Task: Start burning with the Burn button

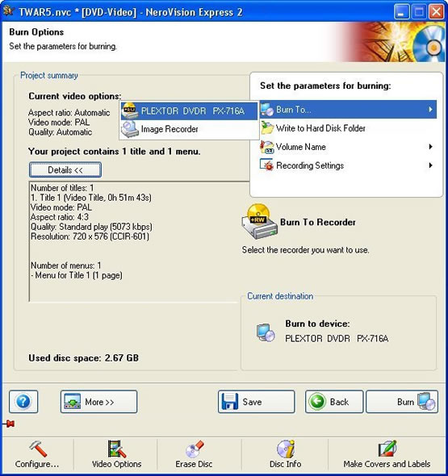Action: (x=402, y=402)
